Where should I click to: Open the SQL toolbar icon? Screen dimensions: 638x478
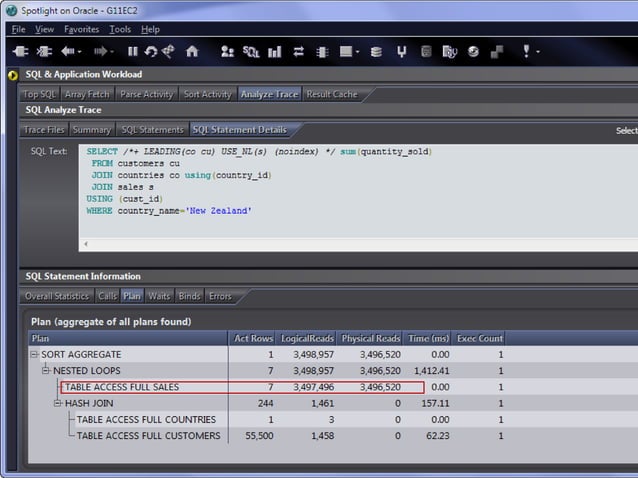(250, 51)
